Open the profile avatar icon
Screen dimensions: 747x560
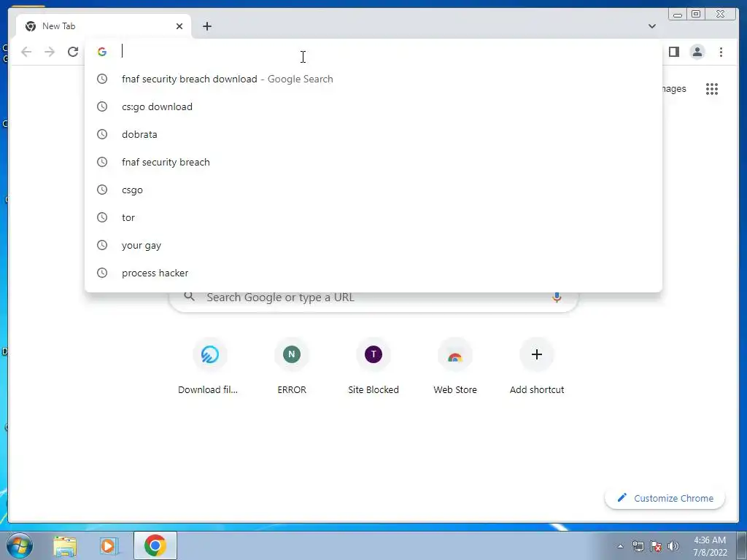coord(697,52)
